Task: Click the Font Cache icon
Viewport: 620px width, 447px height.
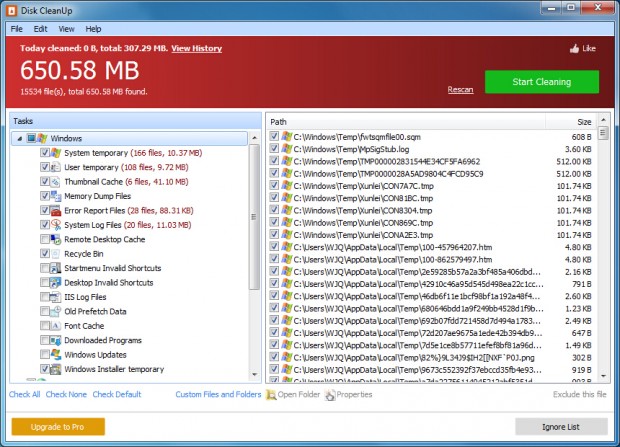Action: (56, 326)
